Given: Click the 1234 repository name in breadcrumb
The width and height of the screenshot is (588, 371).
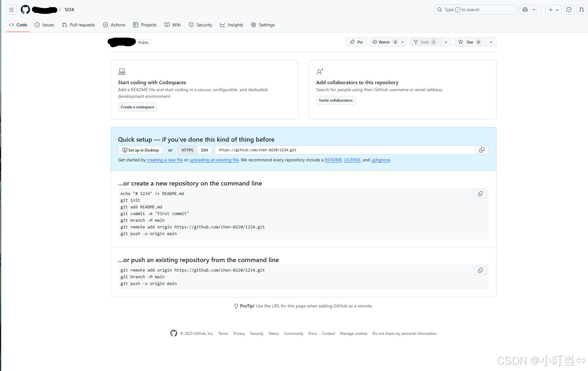Looking at the screenshot, I should pos(69,10).
